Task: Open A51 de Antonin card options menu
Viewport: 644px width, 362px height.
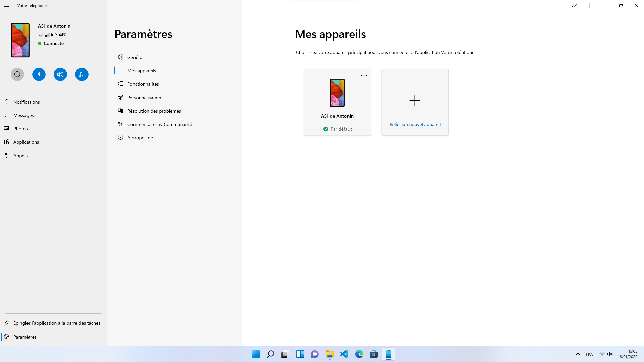Action: pyautogui.click(x=364, y=76)
